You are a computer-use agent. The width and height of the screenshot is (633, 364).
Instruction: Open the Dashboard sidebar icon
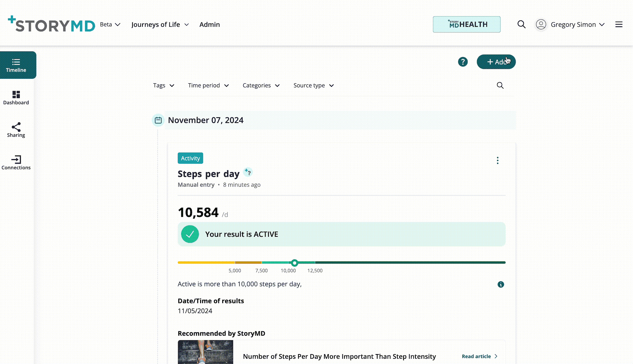coord(16,98)
